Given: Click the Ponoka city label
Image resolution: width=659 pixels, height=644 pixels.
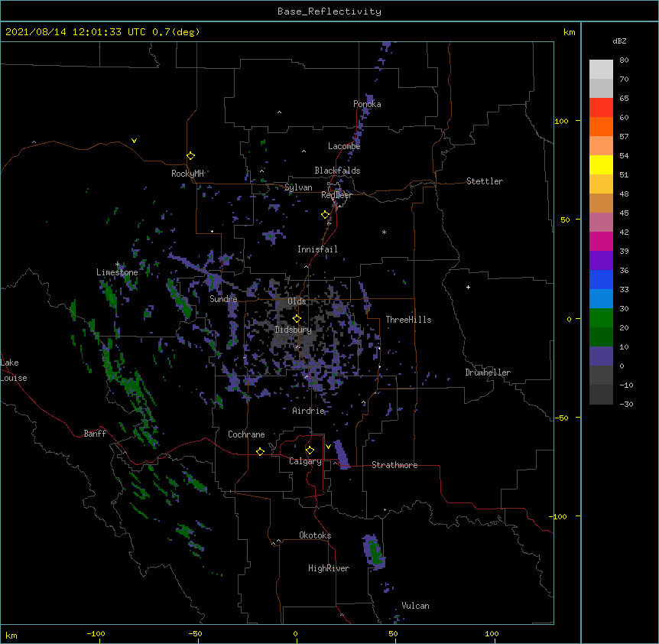Looking at the screenshot, I should tap(367, 104).
